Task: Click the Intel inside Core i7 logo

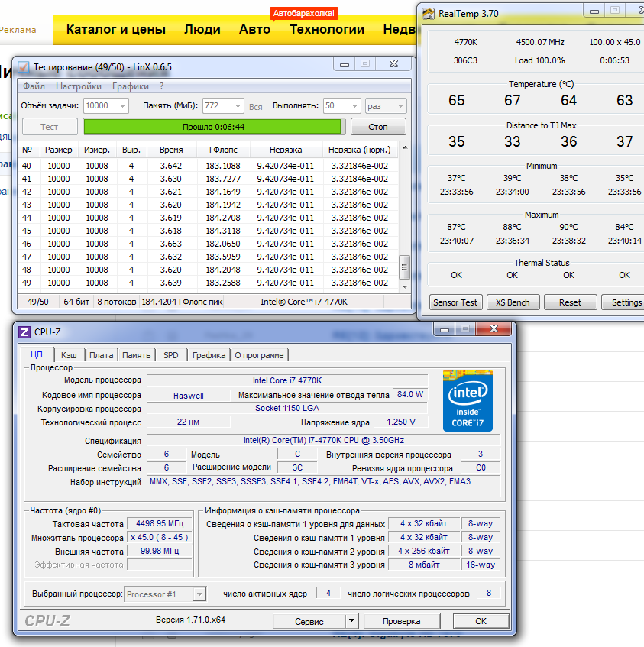Action: point(468,401)
